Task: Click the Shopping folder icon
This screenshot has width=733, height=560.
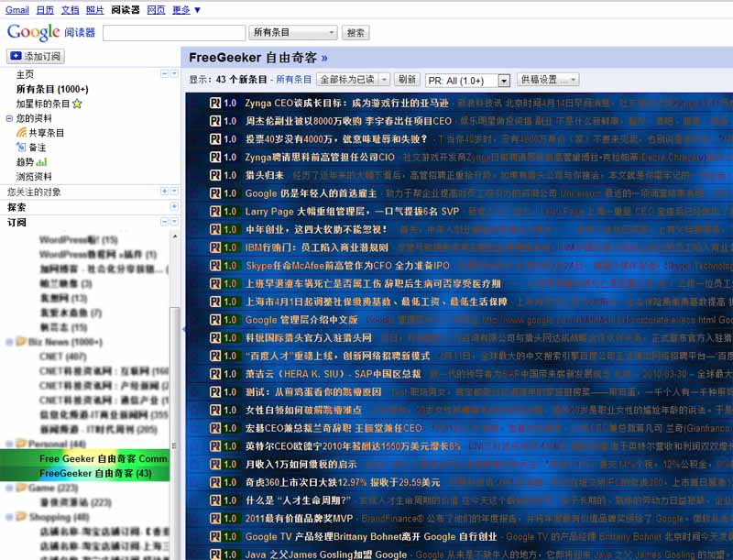Action: [20, 517]
